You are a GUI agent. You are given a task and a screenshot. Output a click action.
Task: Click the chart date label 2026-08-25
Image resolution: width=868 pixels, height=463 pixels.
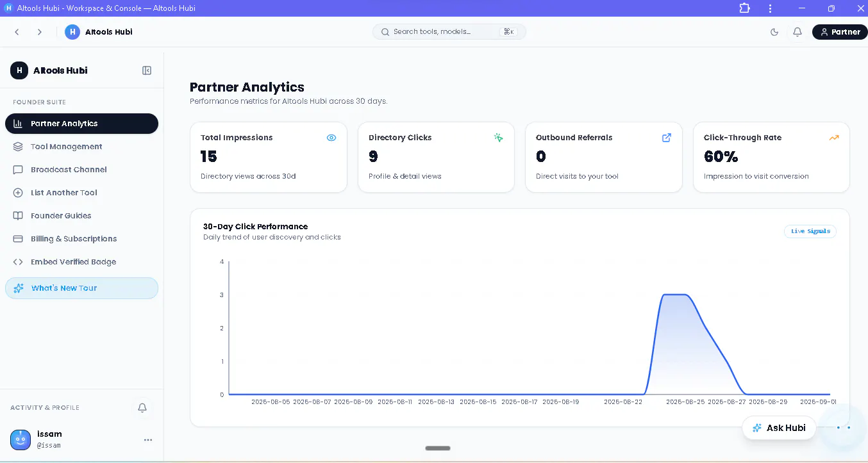tap(685, 402)
